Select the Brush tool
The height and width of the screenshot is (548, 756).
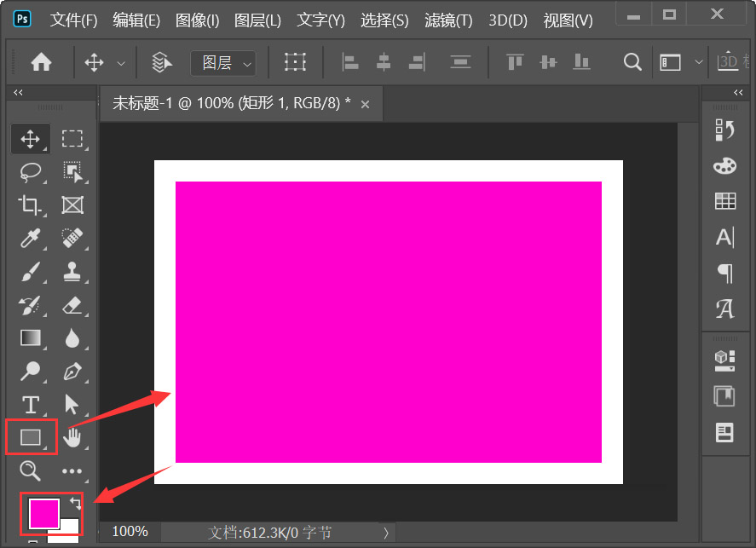[31, 271]
